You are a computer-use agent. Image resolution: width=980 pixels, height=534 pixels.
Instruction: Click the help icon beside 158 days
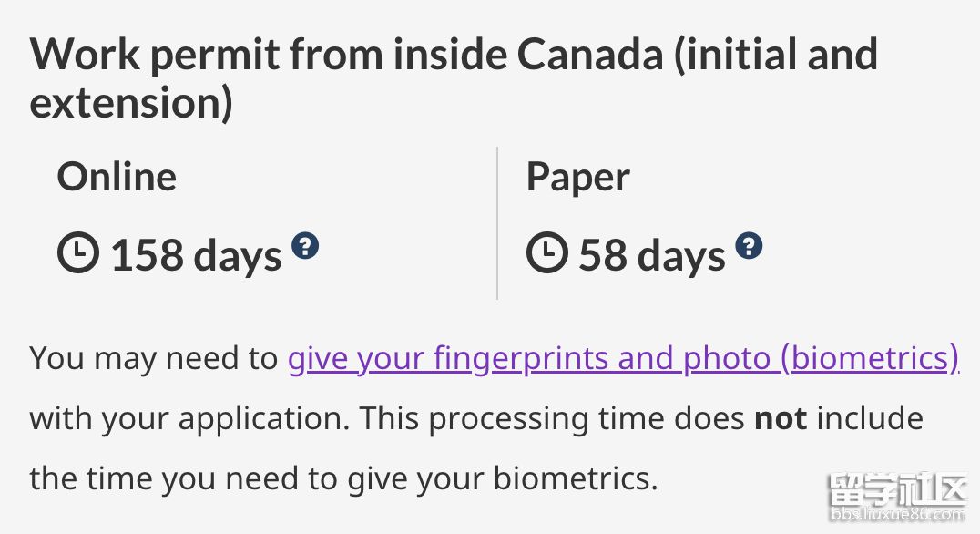pyautogui.click(x=305, y=246)
